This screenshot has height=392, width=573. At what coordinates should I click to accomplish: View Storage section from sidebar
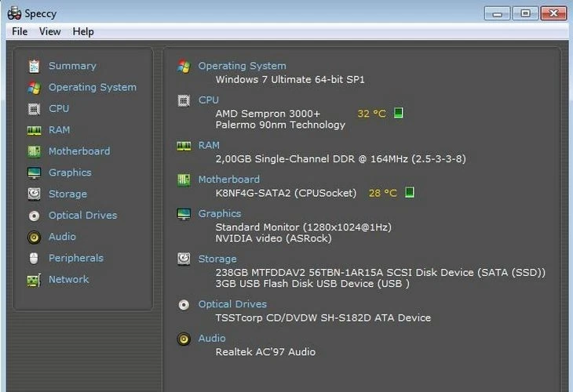68,194
